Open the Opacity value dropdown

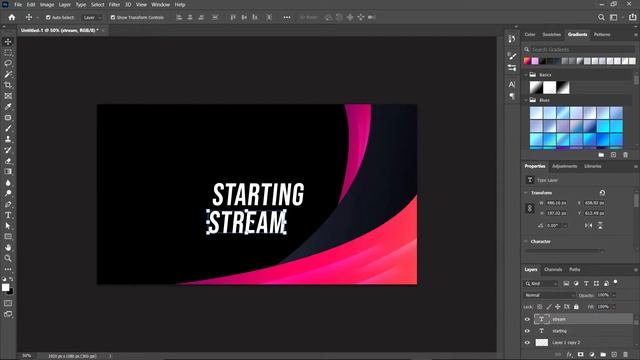(613, 295)
